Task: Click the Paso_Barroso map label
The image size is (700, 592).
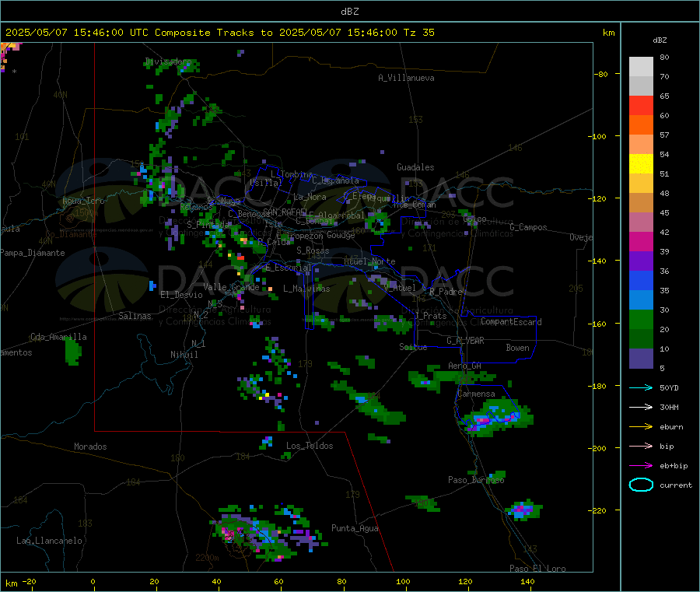Action: [476, 480]
